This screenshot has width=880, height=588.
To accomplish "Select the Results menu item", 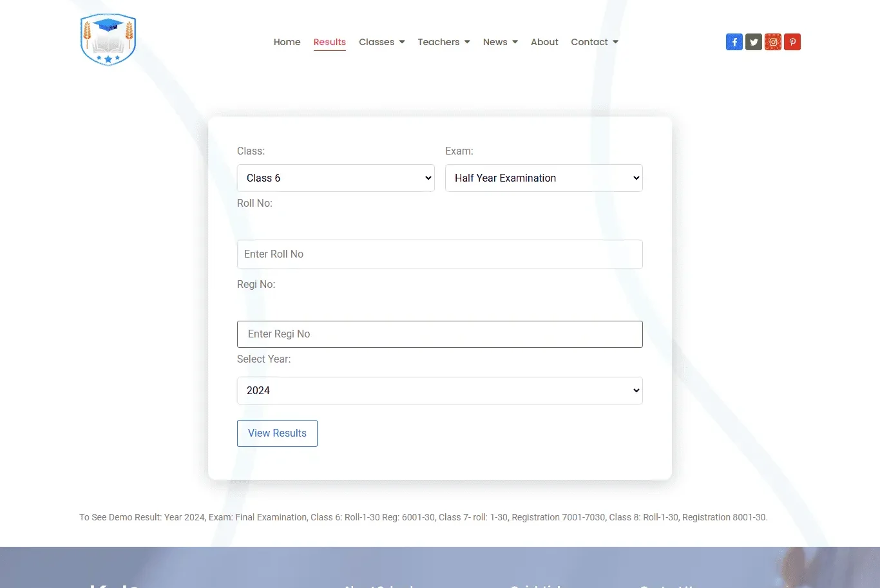I will (x=329, y=42).
